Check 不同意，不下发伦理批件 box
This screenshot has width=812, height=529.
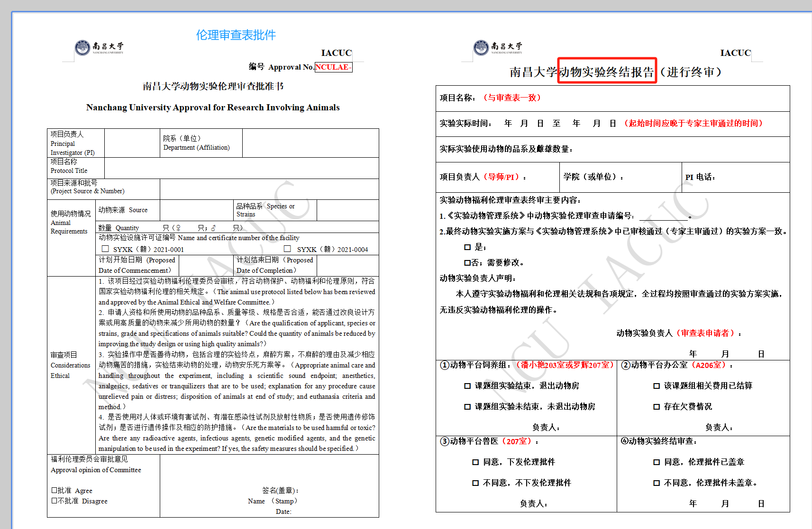click(475, 483)
